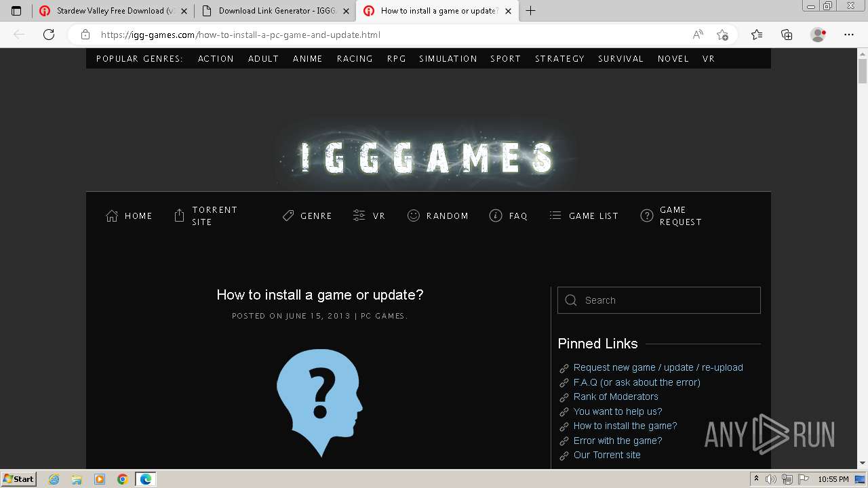This screenshot has width=868, height=488.
Task: Open F.A.Q (or ask about the error)
Action: point(637,382)
